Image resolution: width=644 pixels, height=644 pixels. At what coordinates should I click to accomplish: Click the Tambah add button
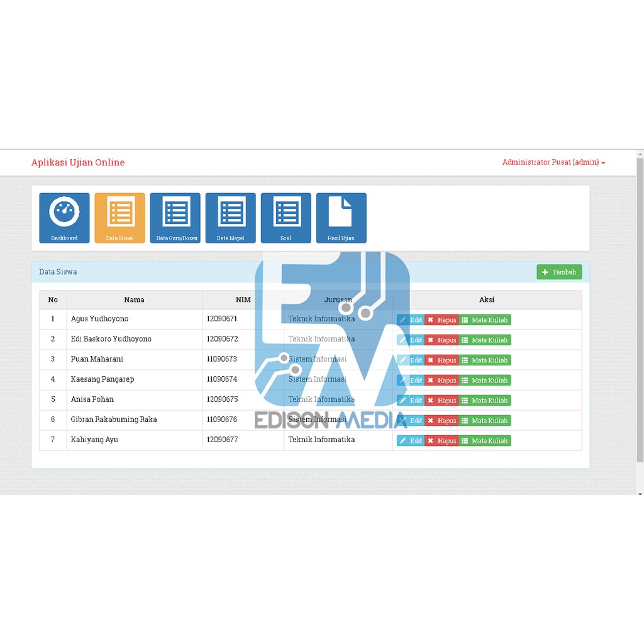coord(559,272)
